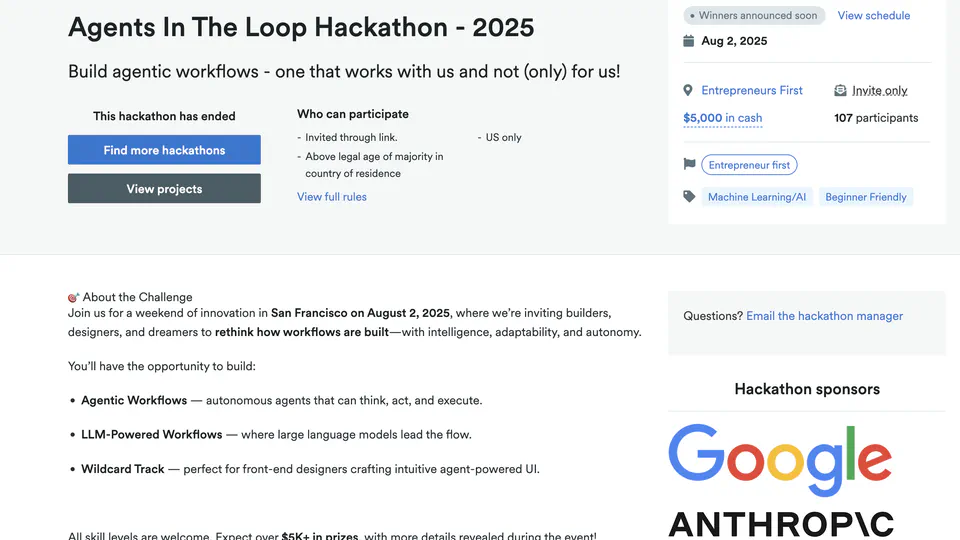
Task: Click the Above legal age of majority item
Action: [374, 165]
